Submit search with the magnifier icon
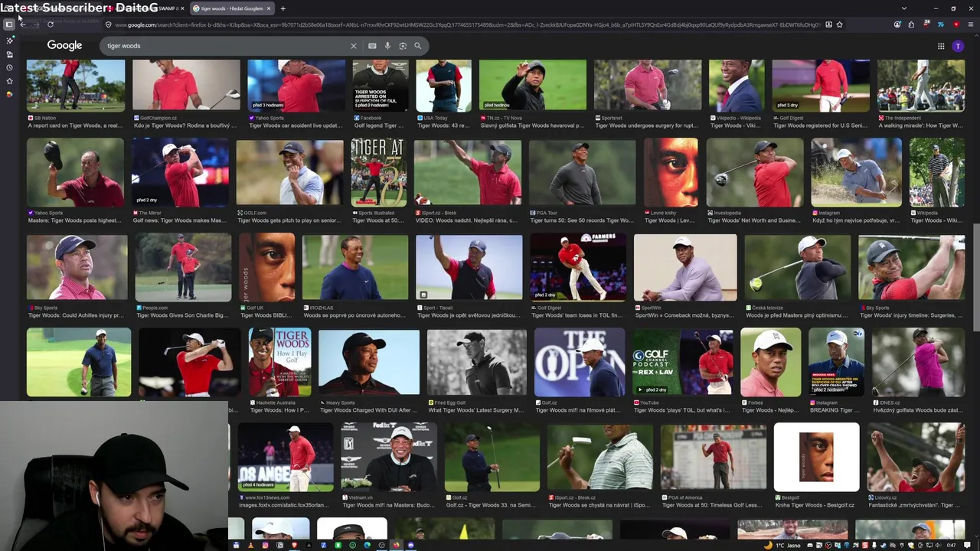The image size is (980, 551). (417, 46)
